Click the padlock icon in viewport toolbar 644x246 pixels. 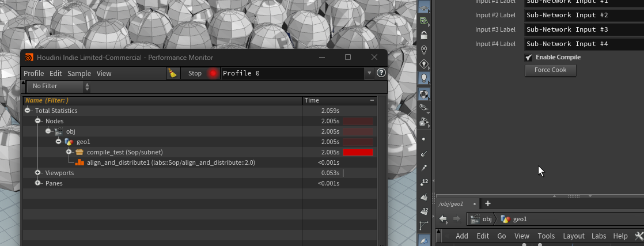(x=425, y=35)
